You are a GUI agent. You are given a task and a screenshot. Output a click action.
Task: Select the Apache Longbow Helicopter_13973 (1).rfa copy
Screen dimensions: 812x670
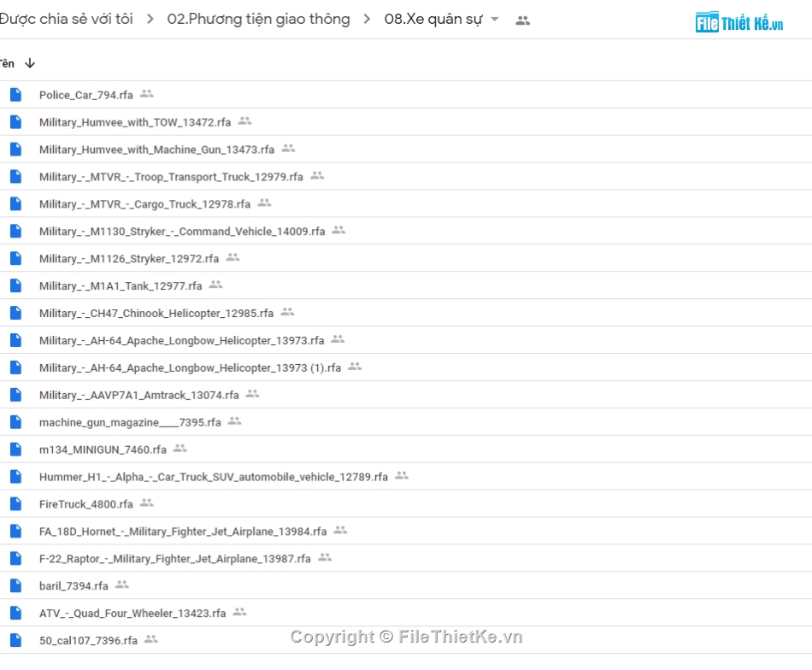pyautogui.click(x=190, y=368)
